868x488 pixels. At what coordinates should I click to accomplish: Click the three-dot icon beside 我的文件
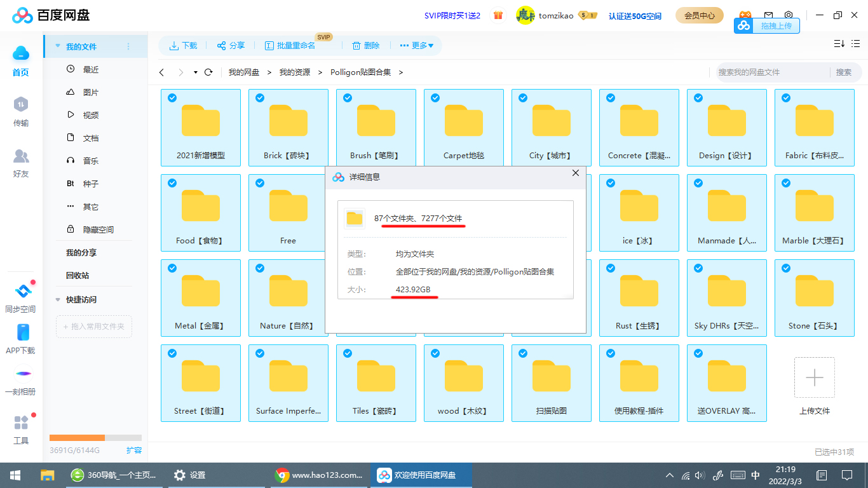128,46
